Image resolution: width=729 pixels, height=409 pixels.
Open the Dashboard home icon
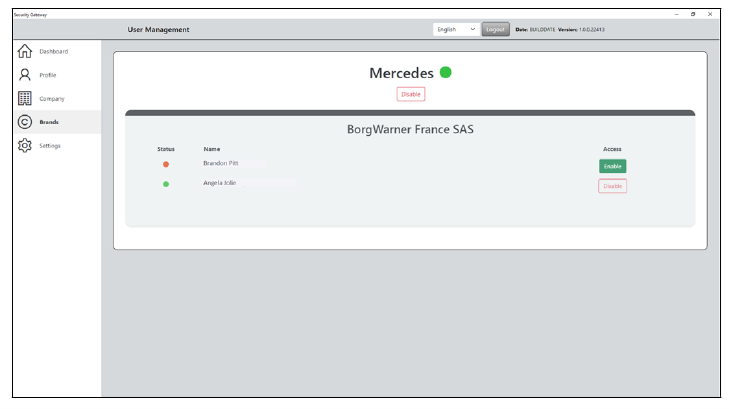click(25, 51)
